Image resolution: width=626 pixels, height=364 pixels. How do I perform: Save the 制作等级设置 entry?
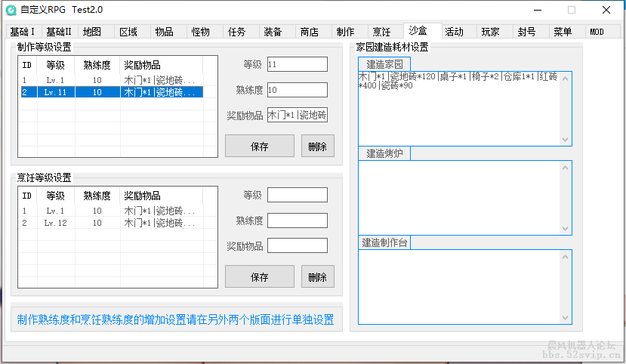(259, 147)
